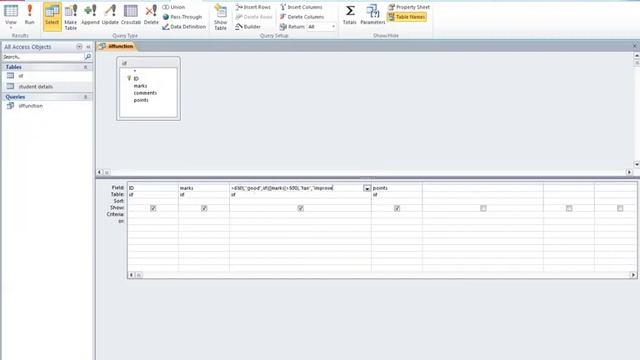Switch to Append query type
This screenshot has height=360, width=640.
click(90, 16)
